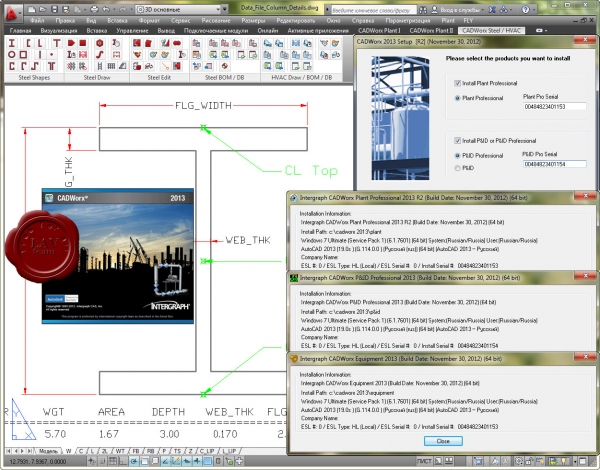This screenshot has width=600, height=470.
Task: Click the New drawing icon in quick access toolbar
Action: tap(32, 9)
